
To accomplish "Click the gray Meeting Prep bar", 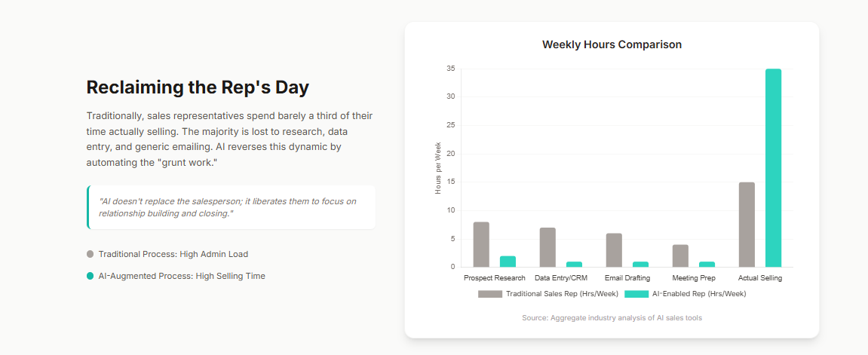I will coord(680,256).
